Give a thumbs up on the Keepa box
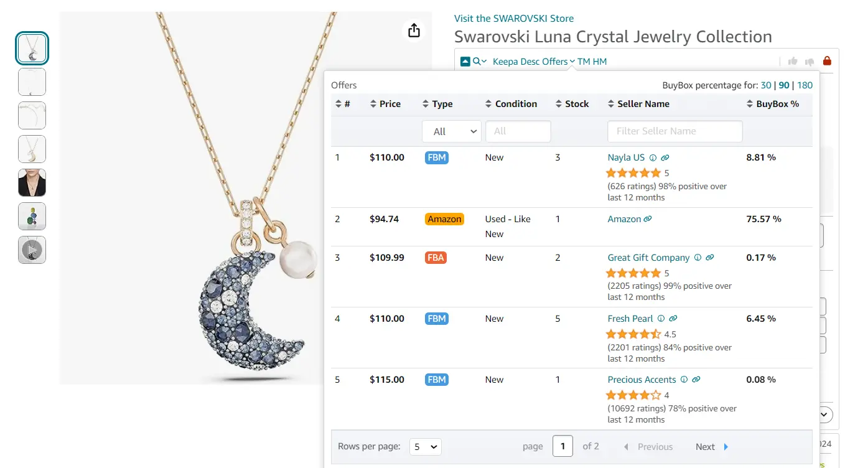The height and width of the screenshot is (468, 868). [x=792, y=61]
